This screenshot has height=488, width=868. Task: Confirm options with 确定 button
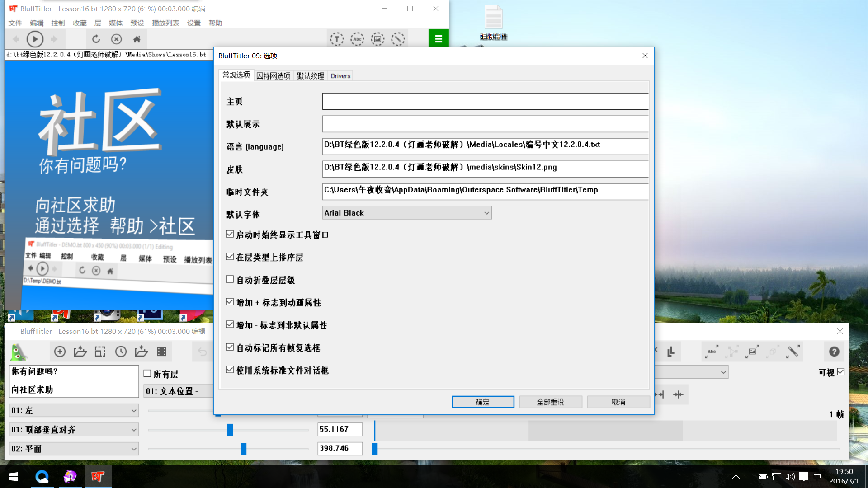[x=483, y=402]
